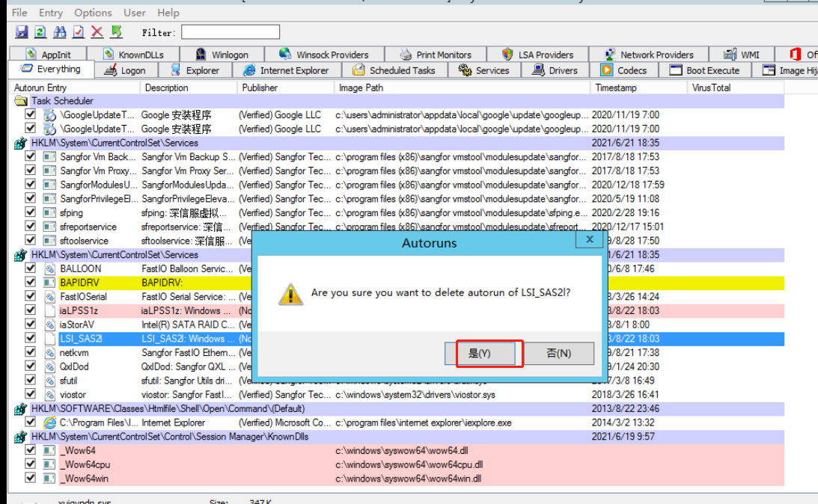This screenshot has width=818, height=504.
Task: Click the warning icon in Autoruns dialog
Action: click(290, 293)
